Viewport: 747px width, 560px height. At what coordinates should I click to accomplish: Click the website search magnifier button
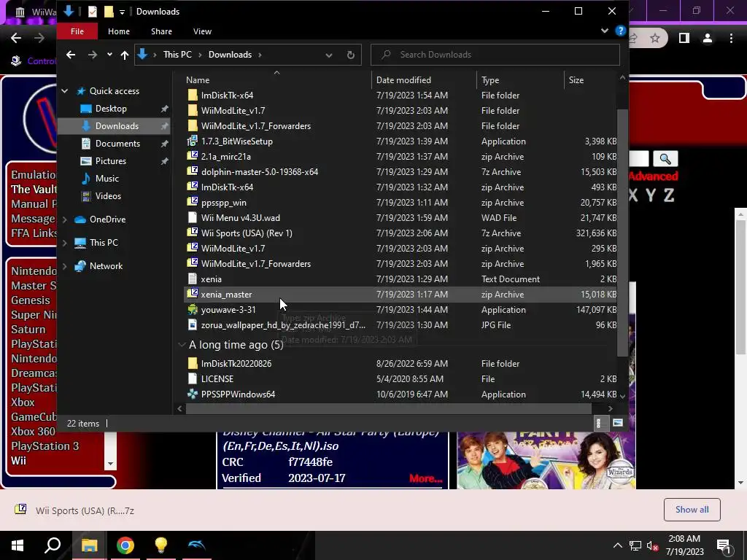pos(665,158)
